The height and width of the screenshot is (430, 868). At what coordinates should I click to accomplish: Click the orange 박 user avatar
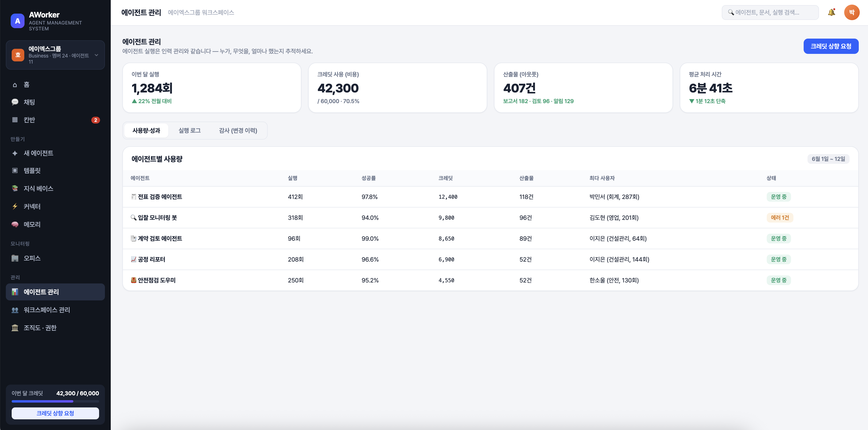tap(851, 12)
